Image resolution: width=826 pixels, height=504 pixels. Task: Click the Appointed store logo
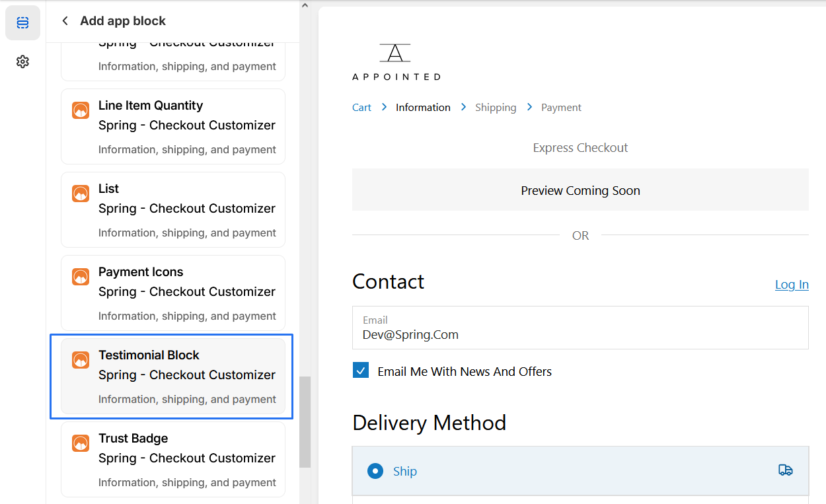[x=396, y=62]
